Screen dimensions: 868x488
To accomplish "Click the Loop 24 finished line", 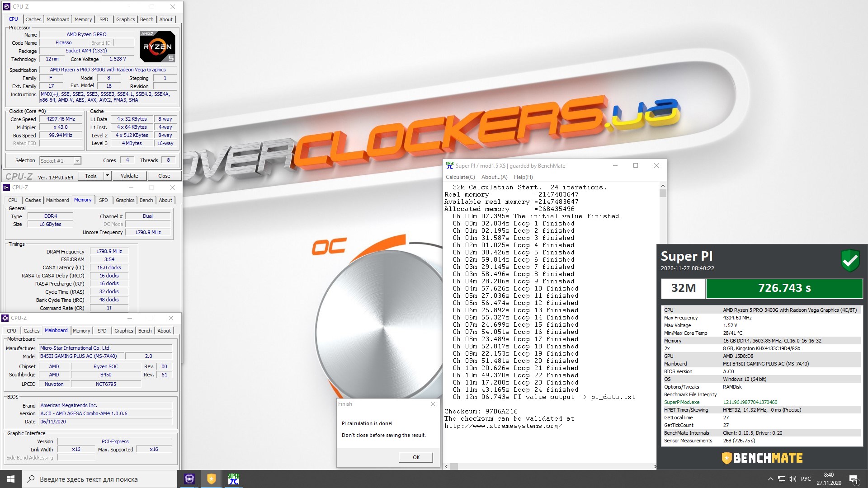I will [x=515, y=389].
